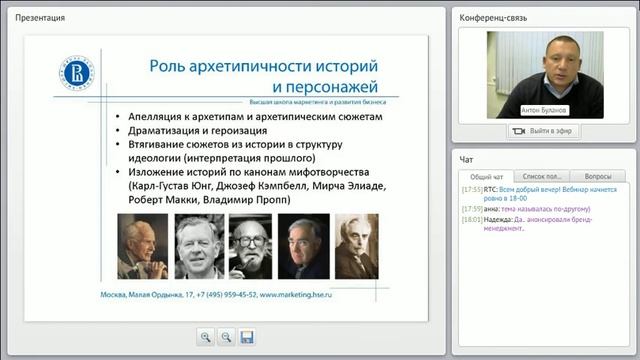Click bullet 'Втягивание сюжетов из истории в структуру'
Image resolution: width=640 pixels, height=360 pixels.
point(235,144)
